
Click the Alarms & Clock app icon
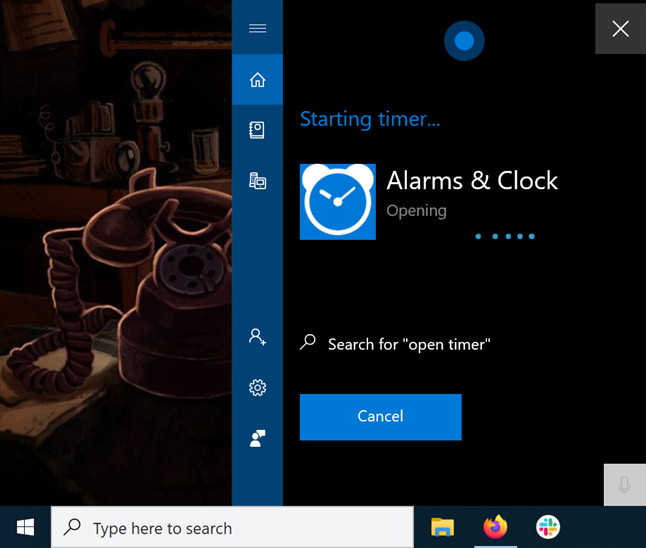pos(337,201)
